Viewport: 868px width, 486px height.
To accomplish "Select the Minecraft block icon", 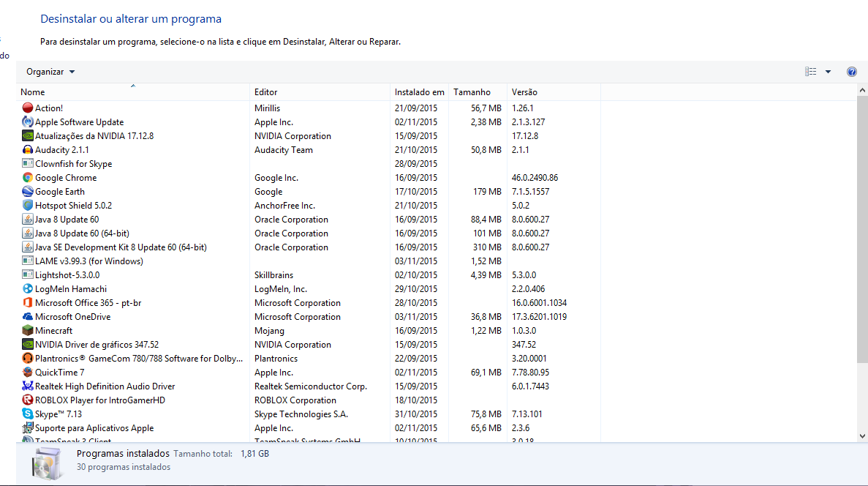I will pos(27,330).
